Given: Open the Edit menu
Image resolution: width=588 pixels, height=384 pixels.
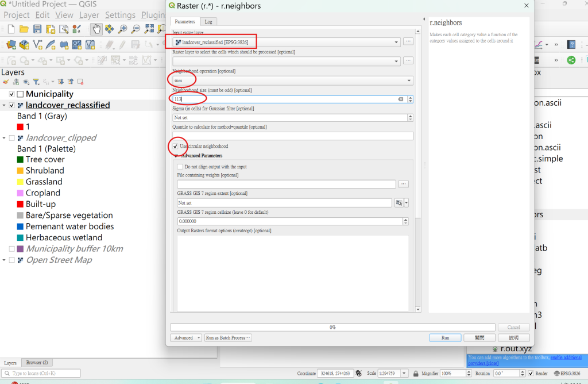Looking at the screenshot, I should (42, 15).
